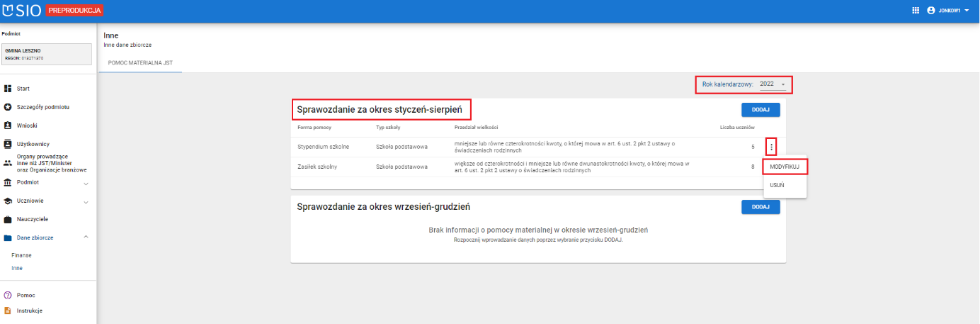Click the Pomoc question mark icon
Image resolution: width=980 pixels, height=324 pixels.
click(8, 295)
